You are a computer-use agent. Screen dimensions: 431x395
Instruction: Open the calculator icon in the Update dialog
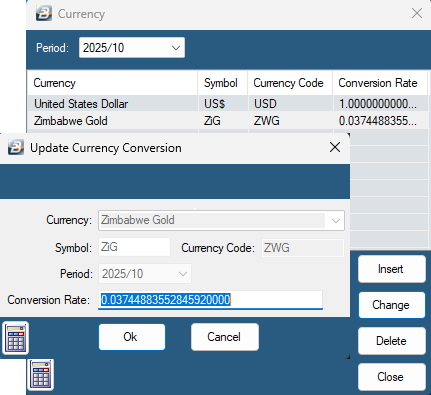(15, 338)
